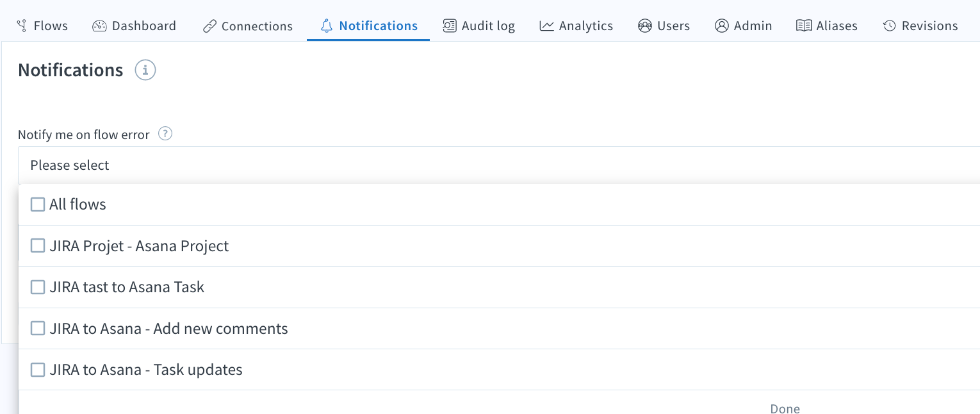Image resolution: width=980 pixels, height=414 pixels.
Task: Select the Notifications tab
Action: [x=369, y=26]
